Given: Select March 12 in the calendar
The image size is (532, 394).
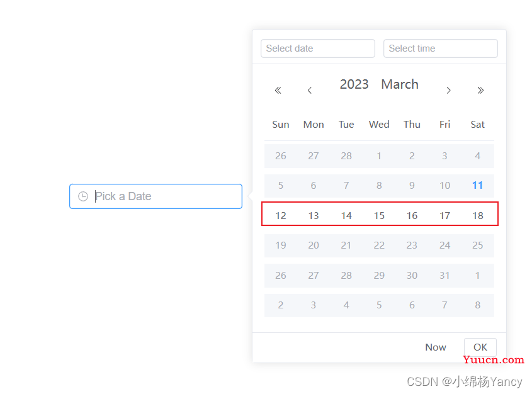Looking at the screenshot, I should [281, 216].
